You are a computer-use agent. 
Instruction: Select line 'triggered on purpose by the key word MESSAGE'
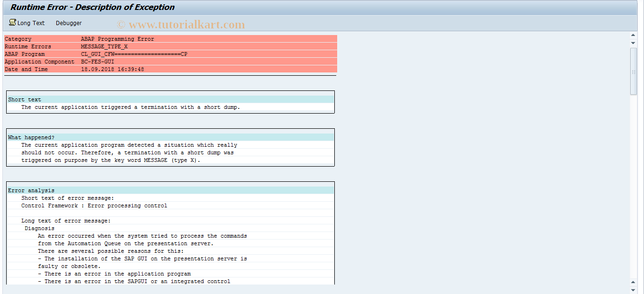click(x=111, y=160)
